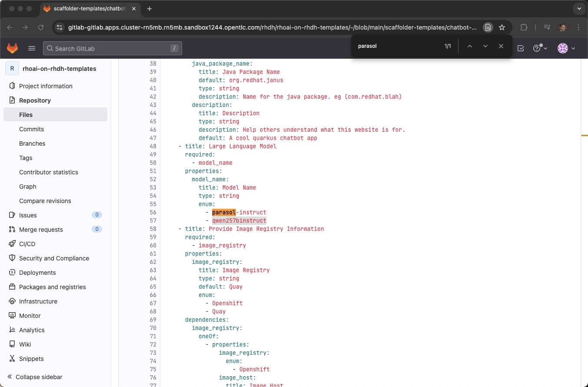Open the Help dropdown menu
Screen dimensions: 588x387
point(540,48)
